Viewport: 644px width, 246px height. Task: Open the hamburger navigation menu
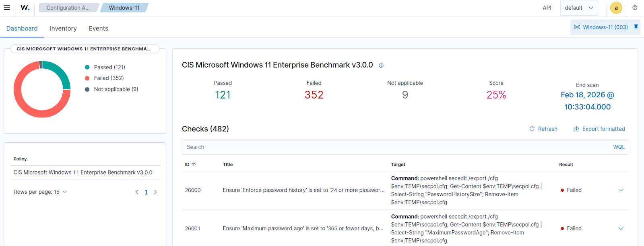point(7,8)
